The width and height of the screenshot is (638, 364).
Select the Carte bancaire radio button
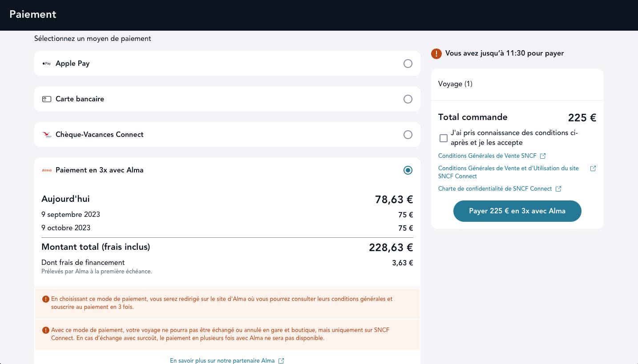(408, 99)
